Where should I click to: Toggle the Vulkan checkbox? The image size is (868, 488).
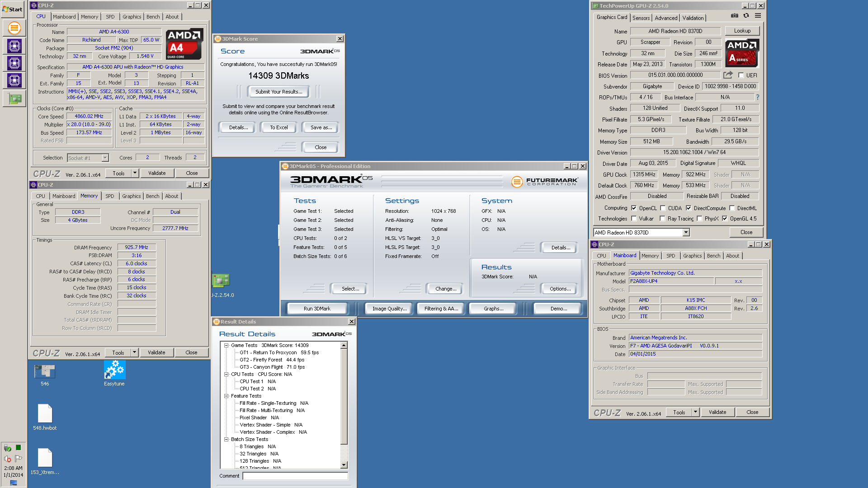[x=634, y=219]
